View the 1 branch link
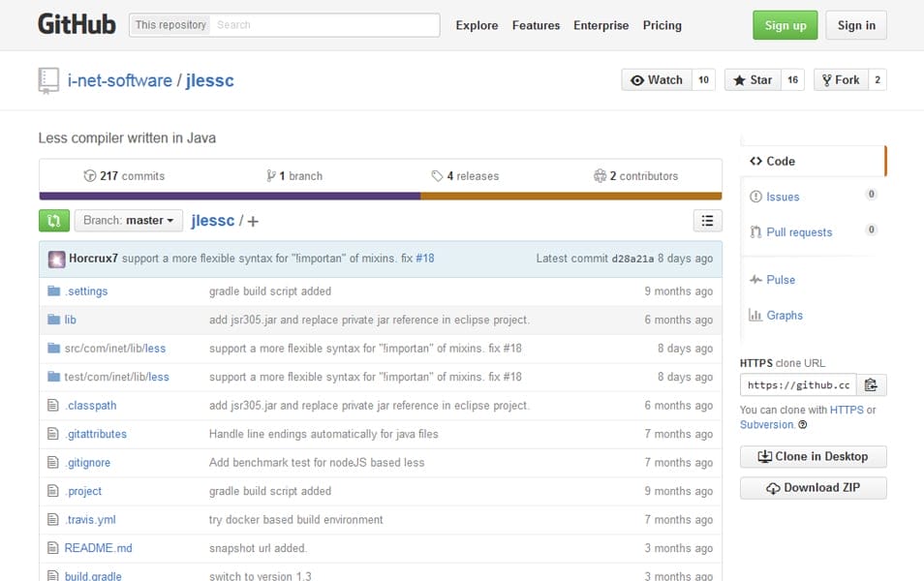Screen dimensions: 924x581 click(x=294, y=175)
